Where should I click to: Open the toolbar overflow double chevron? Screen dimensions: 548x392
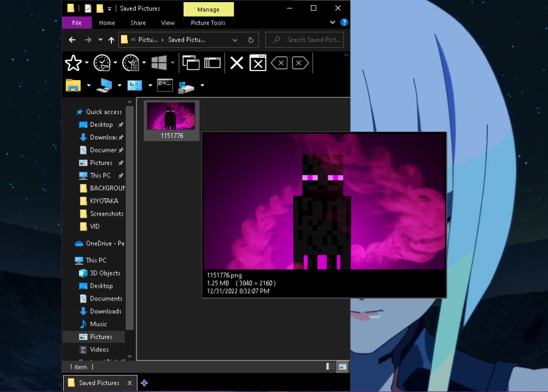click(x=346, y=55)
